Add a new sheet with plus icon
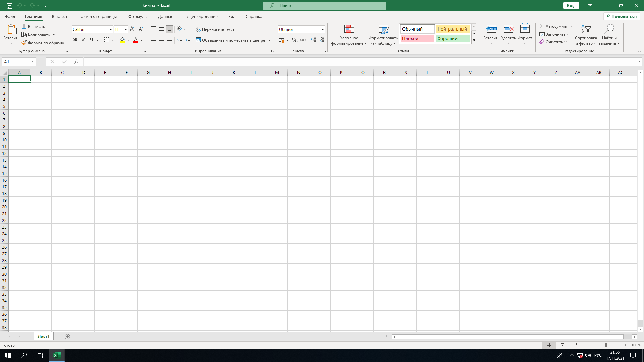This screenshot has width=644, height=362. (x=67, y=337)
